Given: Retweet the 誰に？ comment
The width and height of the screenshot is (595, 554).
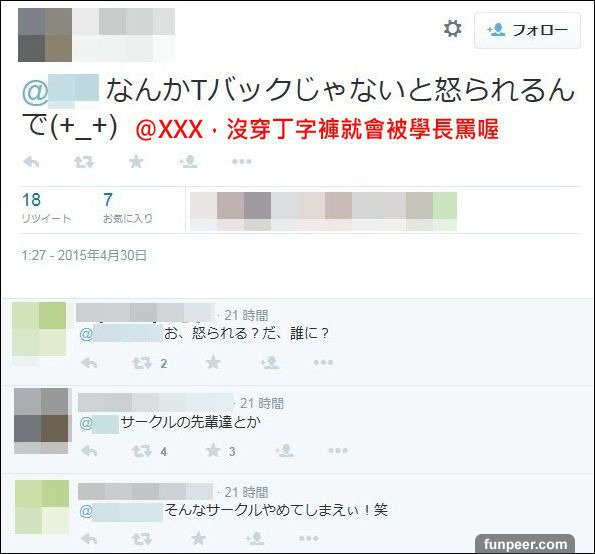Looking at the screenshot, I should pyautogui.click(x=142, y=363).
